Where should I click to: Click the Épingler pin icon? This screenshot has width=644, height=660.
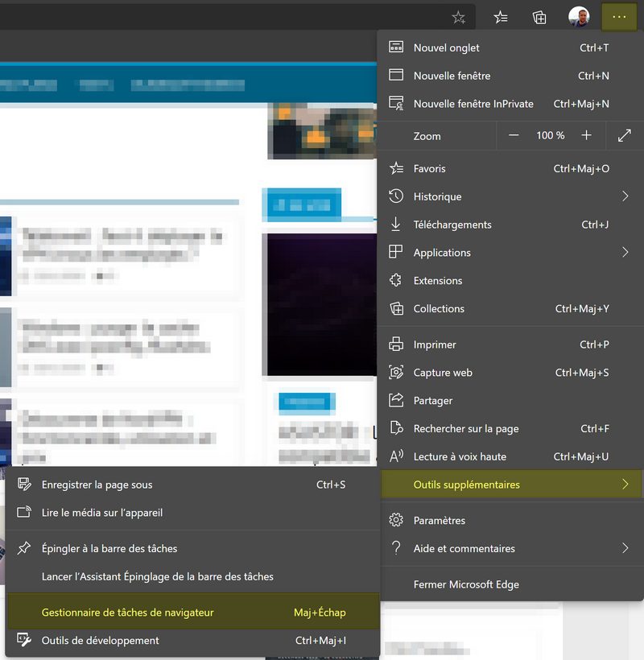[24, 548]
